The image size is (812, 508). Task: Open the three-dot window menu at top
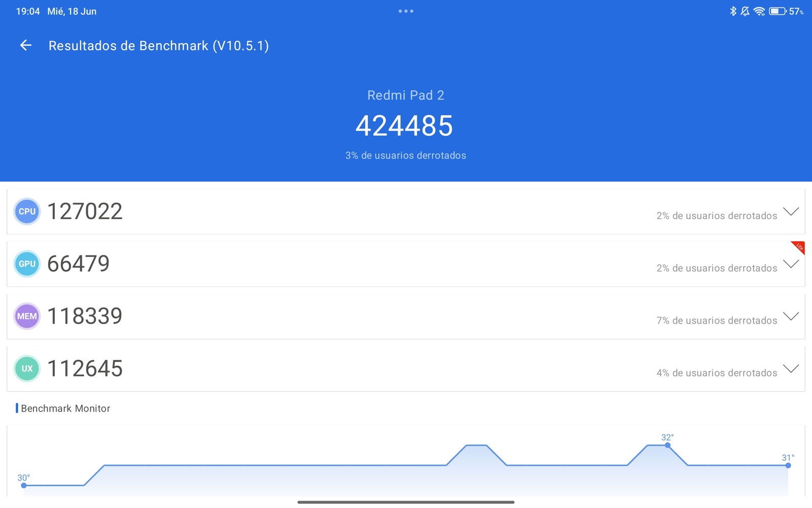click(x=406, y=11)
